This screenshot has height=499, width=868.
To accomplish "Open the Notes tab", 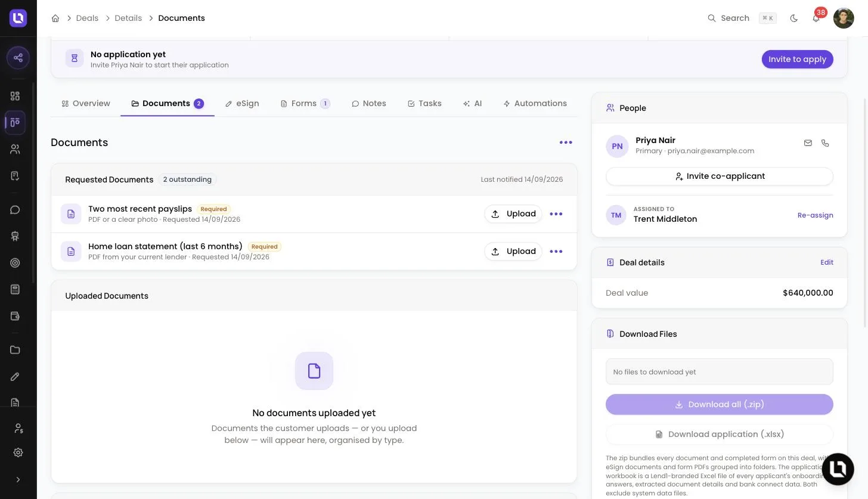I will pos(369,104).
